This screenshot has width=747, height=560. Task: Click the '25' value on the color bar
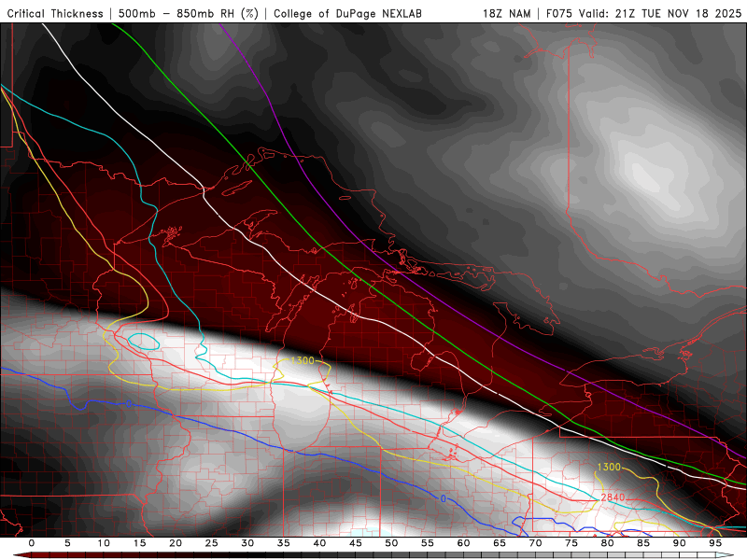(x=212, y=543)
